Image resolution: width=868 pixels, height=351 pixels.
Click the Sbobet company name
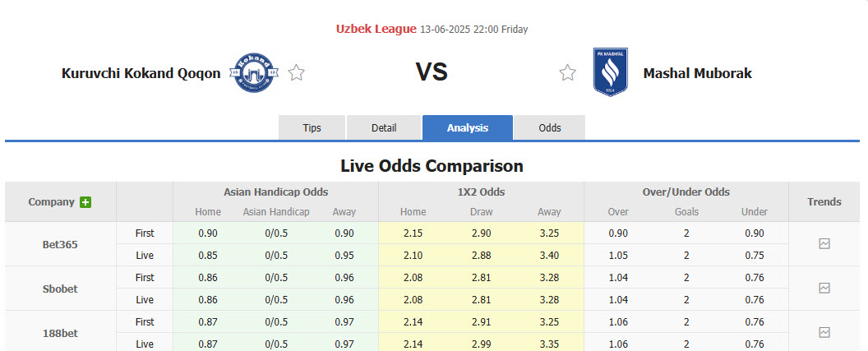(60, 289)
